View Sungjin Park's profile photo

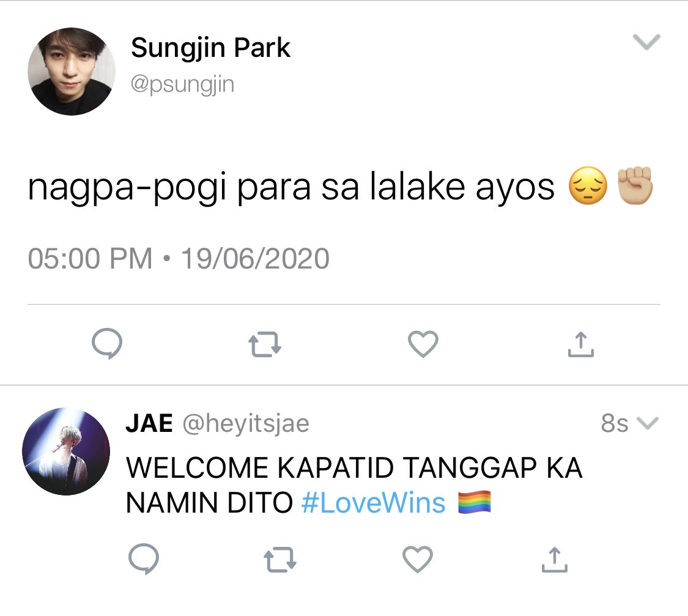click(x=72, y=72)
